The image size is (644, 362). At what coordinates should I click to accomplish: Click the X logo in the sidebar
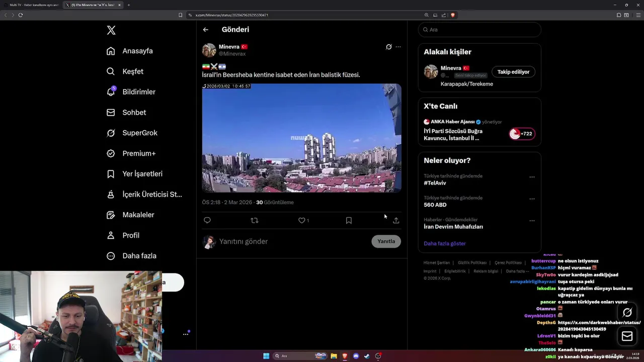(111, 30)
